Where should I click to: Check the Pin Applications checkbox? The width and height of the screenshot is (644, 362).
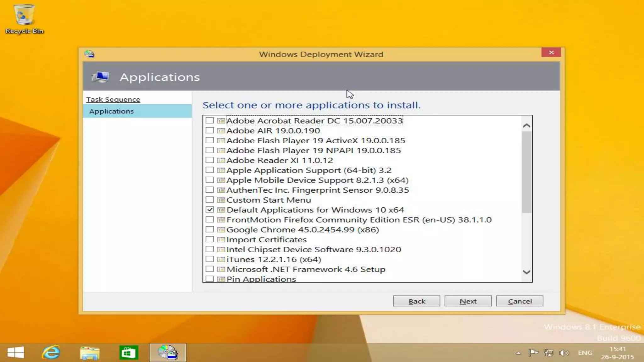click(x=210, y=279)
